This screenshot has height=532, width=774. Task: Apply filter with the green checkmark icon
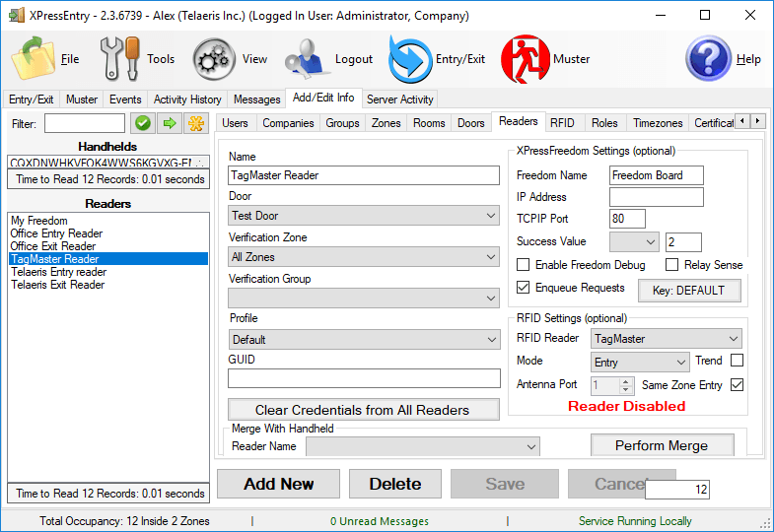[x=143, y=123]
